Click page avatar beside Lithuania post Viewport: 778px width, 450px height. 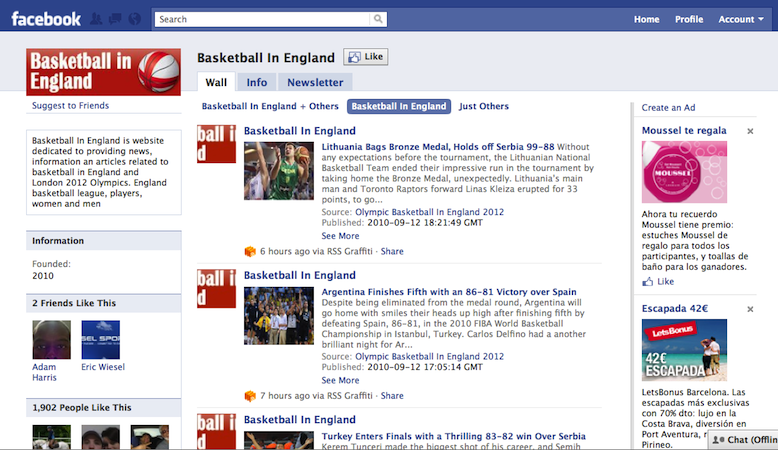(x=216, y=144)
